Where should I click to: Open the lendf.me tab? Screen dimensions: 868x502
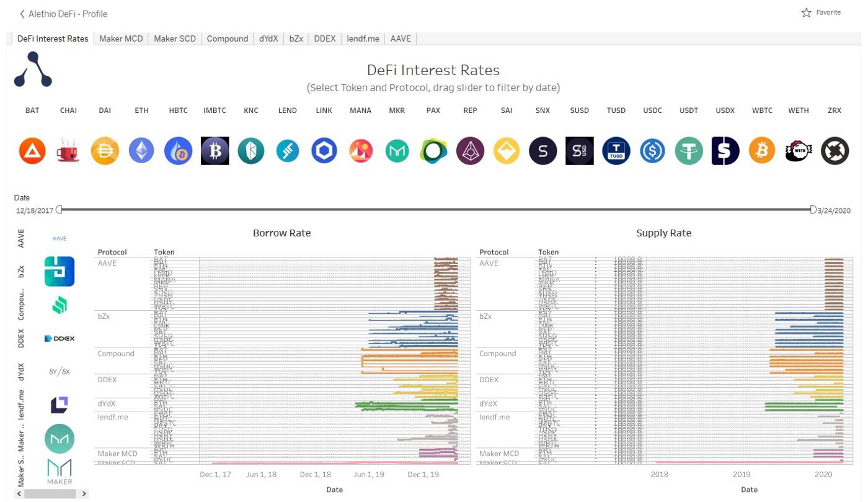[363, 38]
